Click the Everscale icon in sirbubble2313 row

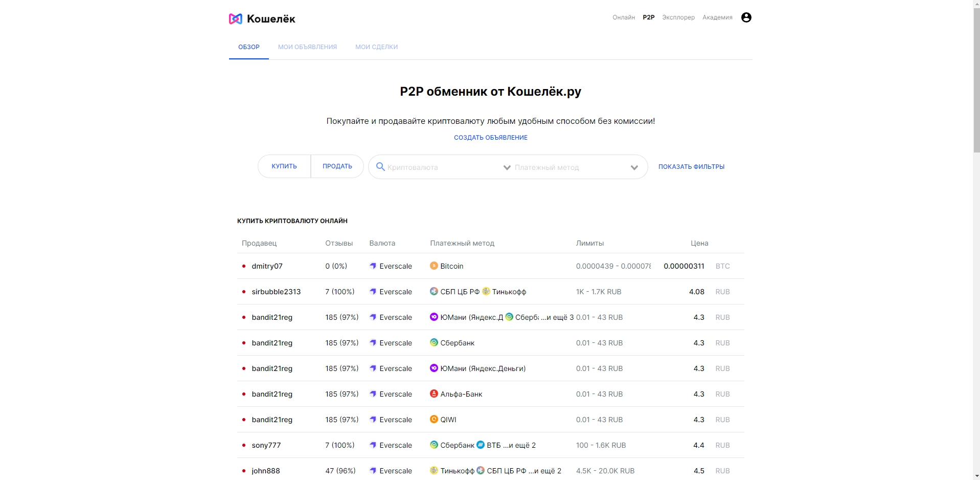coord(373,292)
